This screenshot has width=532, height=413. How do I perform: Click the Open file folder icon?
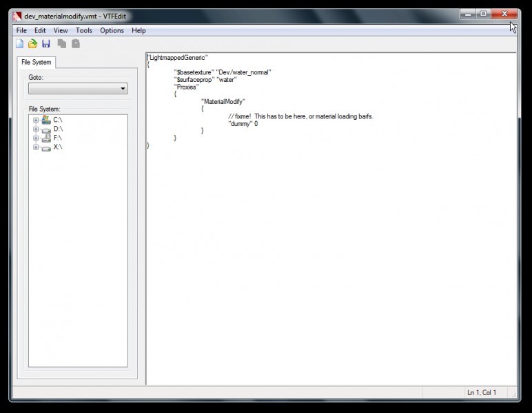32,43
